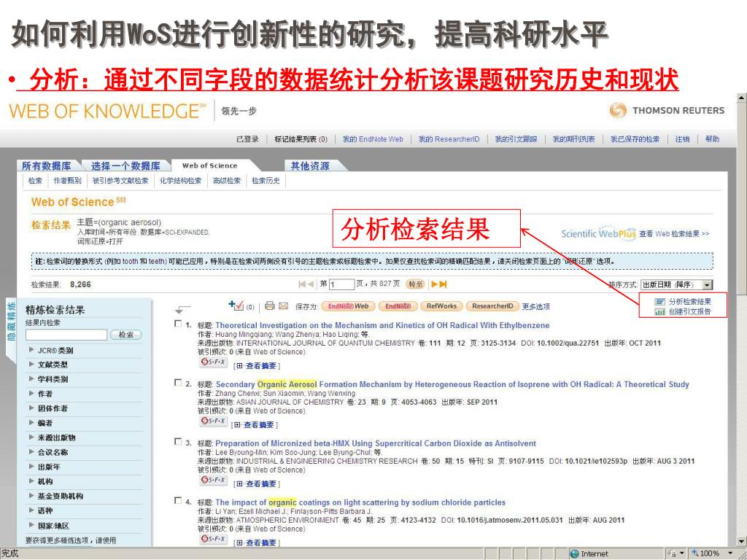Click the analyze results icon 分析检索结果
This screenshot has width=747, height=560.
[x=659, y=301]
